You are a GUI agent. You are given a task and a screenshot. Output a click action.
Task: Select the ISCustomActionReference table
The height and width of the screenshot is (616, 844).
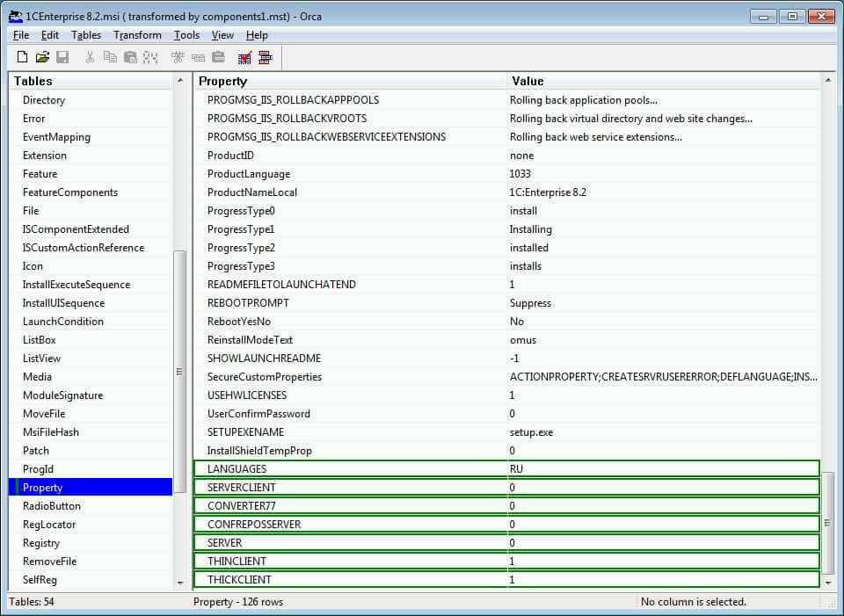pyautogui.click(x=84, y=248)
